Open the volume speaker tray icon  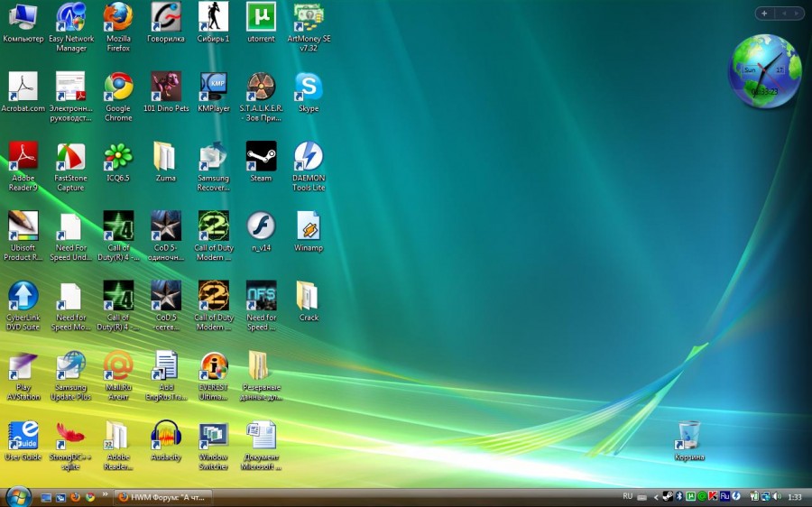coord(777,497)
